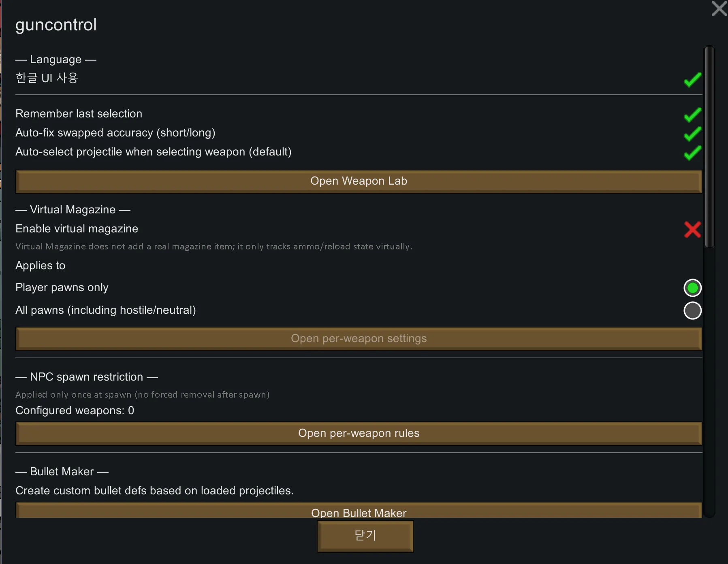Open per-weapon rules button

(x=359, y=433)
